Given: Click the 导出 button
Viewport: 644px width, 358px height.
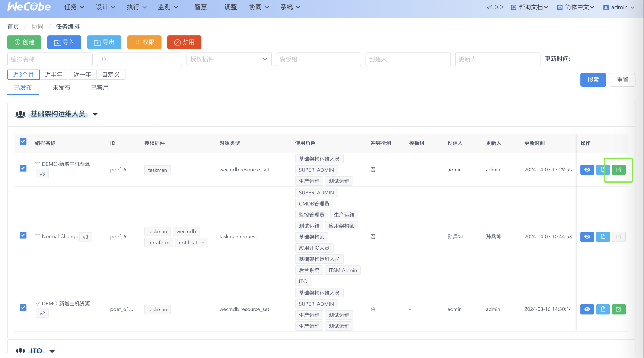Looking at the screenshot, I should (x=104, y=42).
